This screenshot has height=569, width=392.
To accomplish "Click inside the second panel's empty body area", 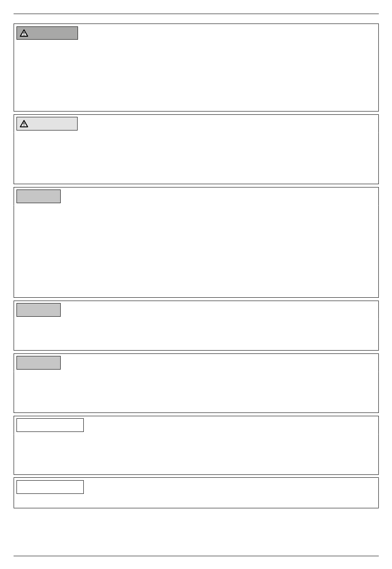I will pos(196,157).
